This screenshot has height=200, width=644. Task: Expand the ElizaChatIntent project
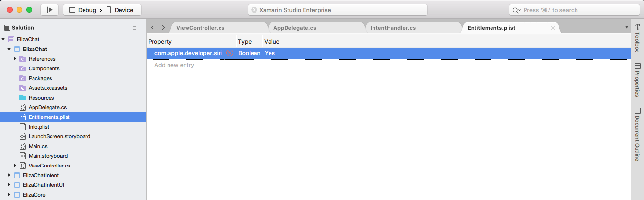pyautogui.click(x=9, y=175)
